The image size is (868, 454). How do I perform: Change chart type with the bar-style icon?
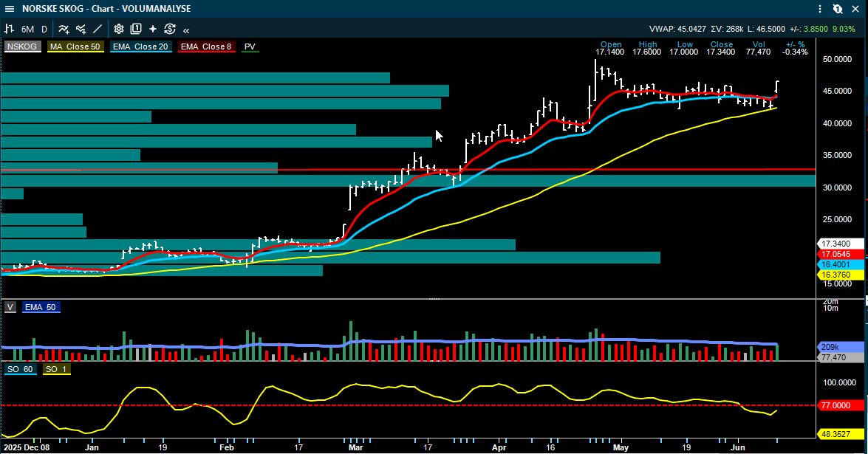(10, 29)
